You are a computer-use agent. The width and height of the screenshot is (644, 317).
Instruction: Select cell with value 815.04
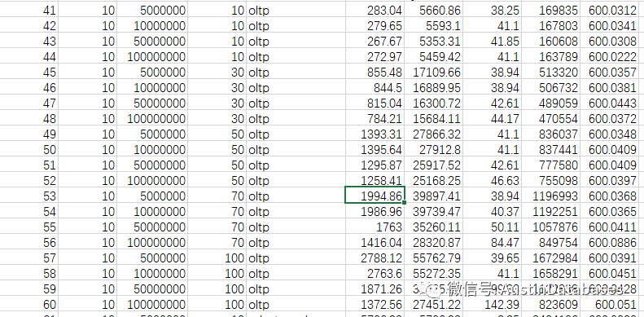tap(375, 103)
